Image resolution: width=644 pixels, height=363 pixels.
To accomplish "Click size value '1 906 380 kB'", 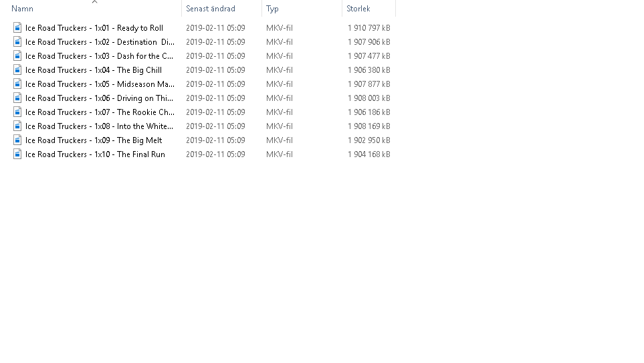I will [x=369, y=70].
